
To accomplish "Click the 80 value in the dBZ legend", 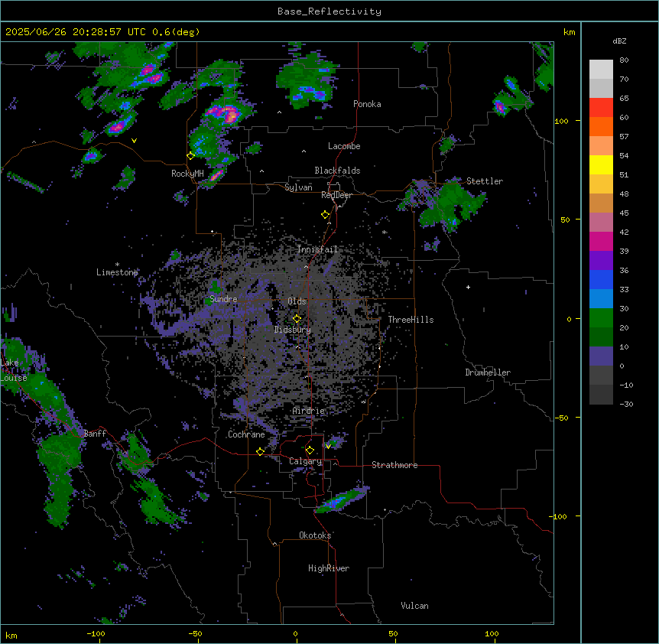I will [x=624, y=60].
